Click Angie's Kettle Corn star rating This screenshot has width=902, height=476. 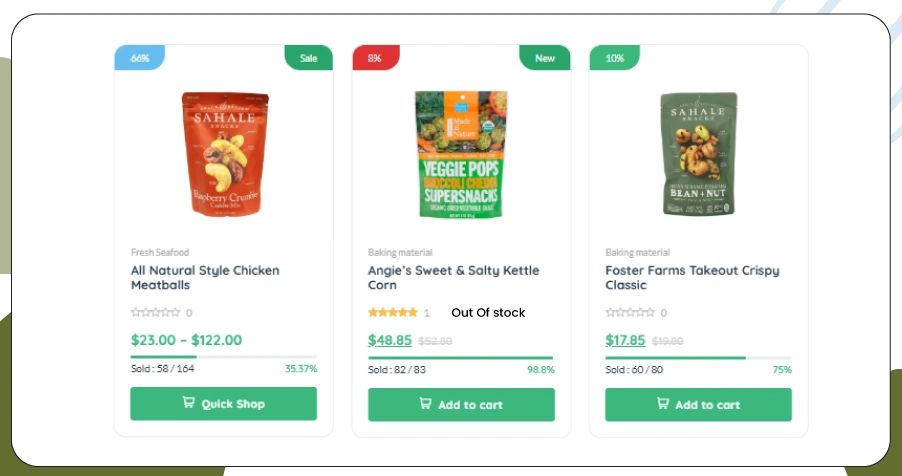click(393, 313)
